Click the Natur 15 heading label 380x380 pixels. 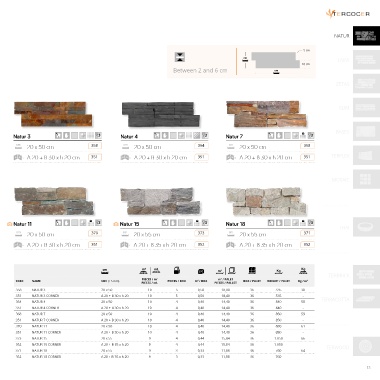[x=129, y=224]
